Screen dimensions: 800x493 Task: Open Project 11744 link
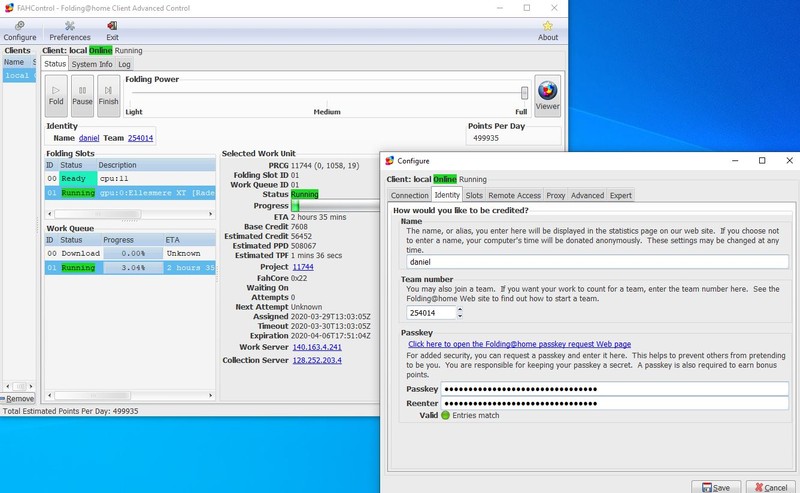click(x=303, y=267)
